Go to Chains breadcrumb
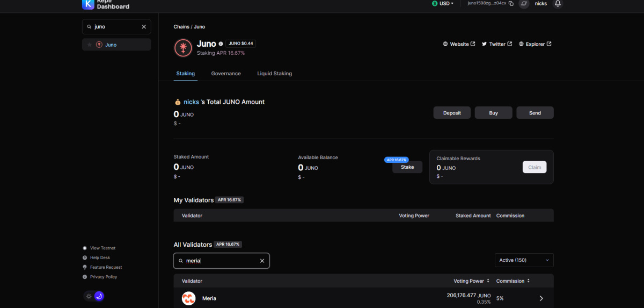The height and width of the screenshot is (308, 644). coord(181,26)
